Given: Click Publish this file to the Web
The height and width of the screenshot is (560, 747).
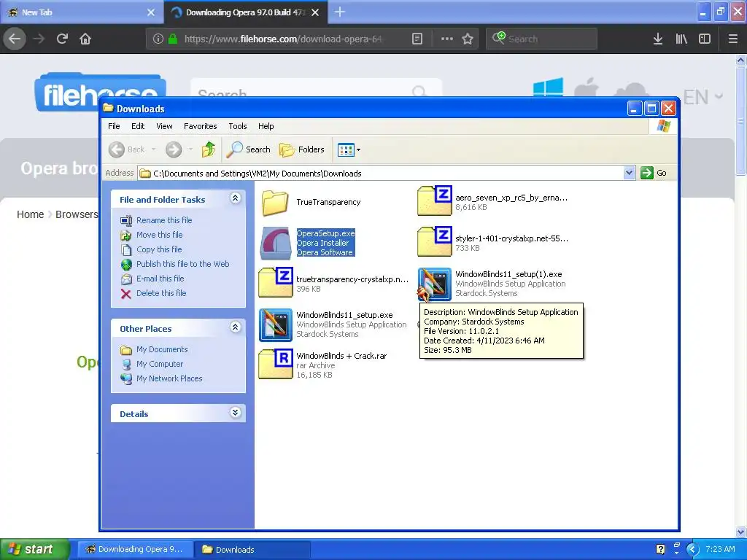Looking at the screenshot, I should click(182, 264).
